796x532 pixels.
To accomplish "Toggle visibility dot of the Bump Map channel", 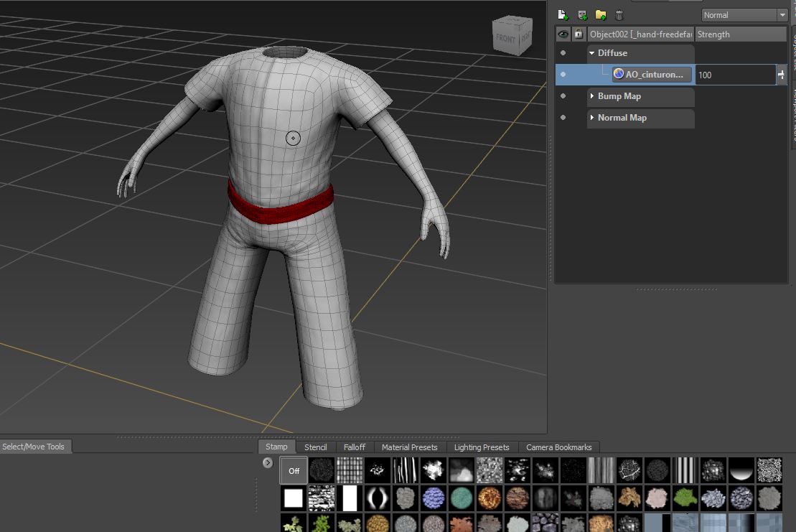I will [563, 96].
